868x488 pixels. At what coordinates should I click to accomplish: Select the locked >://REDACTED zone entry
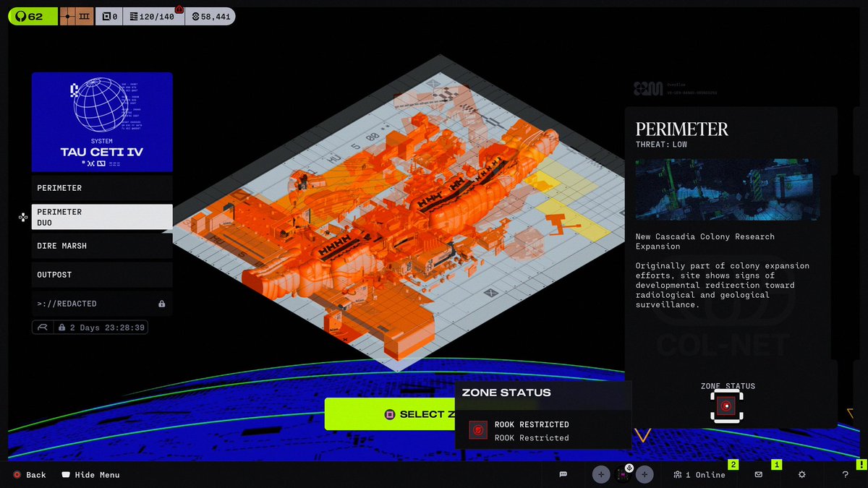(102, 304)
